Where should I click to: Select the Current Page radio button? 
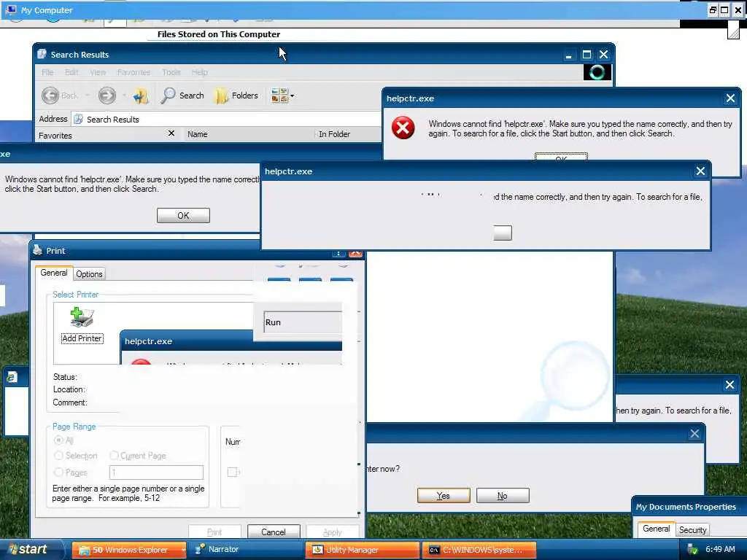tap(114, 456)
